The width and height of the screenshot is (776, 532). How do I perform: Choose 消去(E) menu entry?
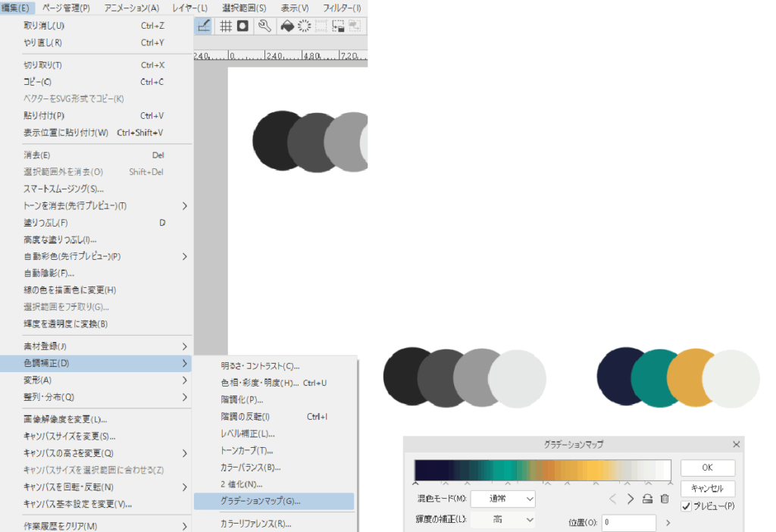[95, 155]
